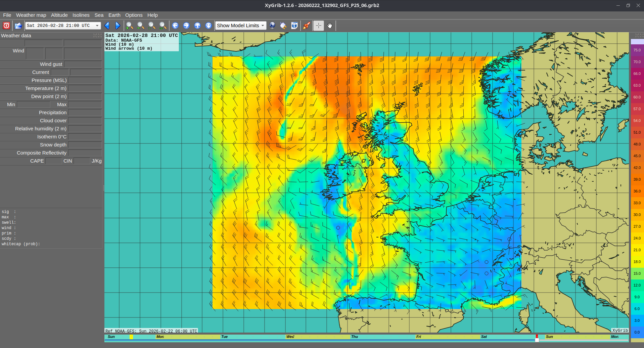Image resolution: width=644 pixels, height=348 pixels.
Task: Toggle the Composite Reflectivity layer
Action: [41, 153]
